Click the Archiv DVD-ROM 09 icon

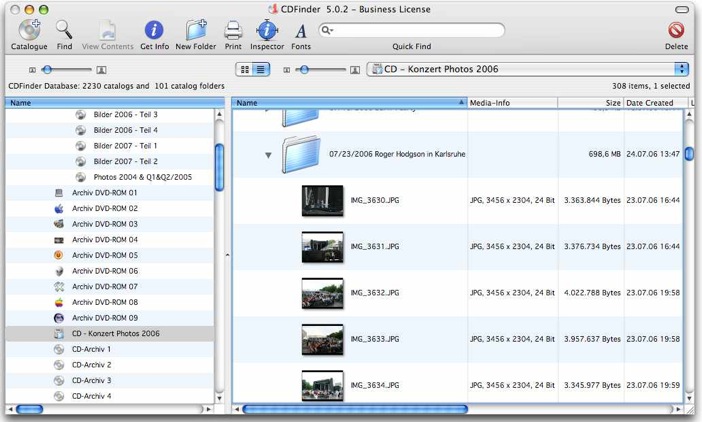59,318
